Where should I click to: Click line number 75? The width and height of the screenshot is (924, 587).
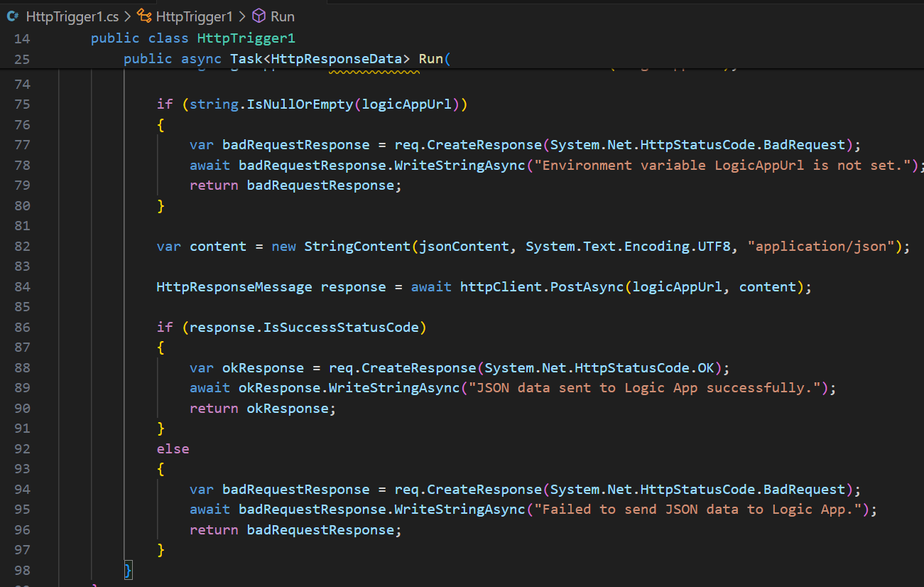(x=22, y=104)
